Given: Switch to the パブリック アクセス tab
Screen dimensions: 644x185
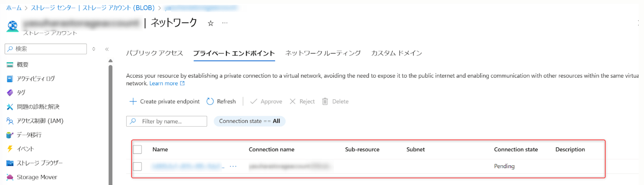Looking at the screenshot, I should [155, 53].
